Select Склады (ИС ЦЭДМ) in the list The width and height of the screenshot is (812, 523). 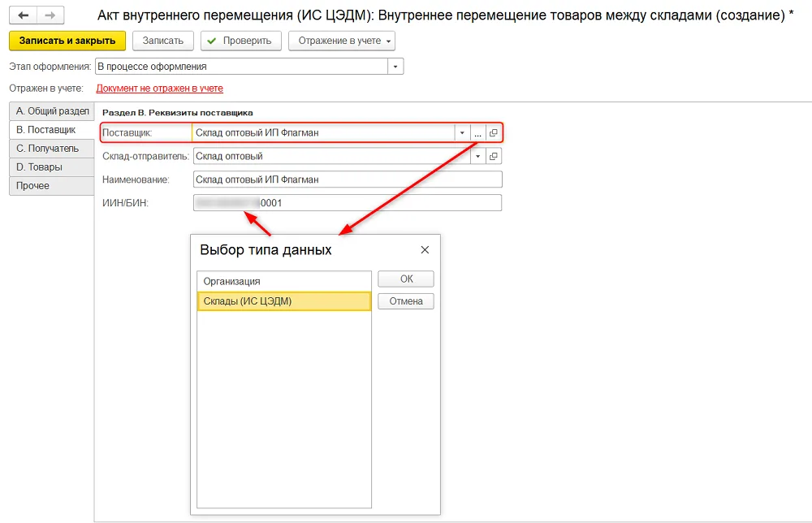[x=284, y=301]
